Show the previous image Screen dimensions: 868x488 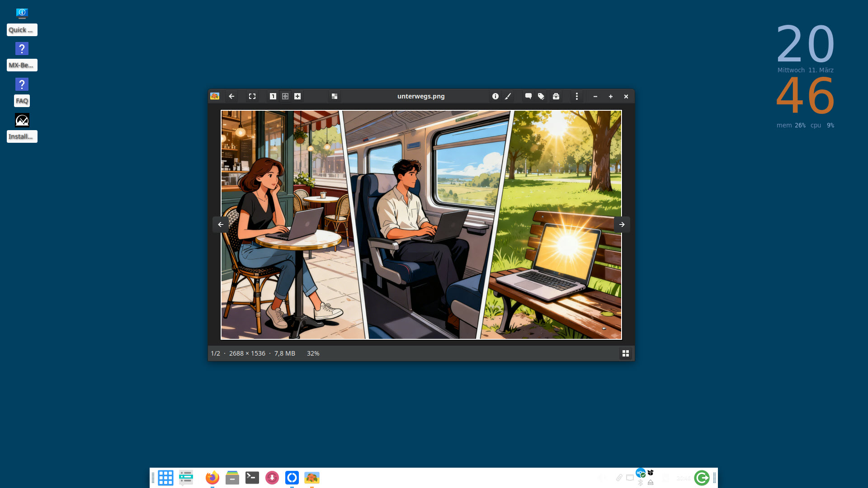click(x=221, y=225)
